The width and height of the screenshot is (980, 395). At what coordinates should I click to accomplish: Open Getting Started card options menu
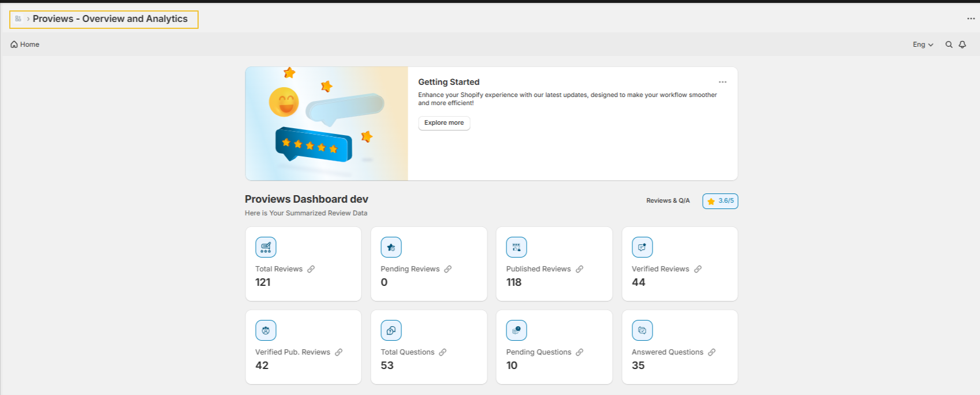pos(722,82)
